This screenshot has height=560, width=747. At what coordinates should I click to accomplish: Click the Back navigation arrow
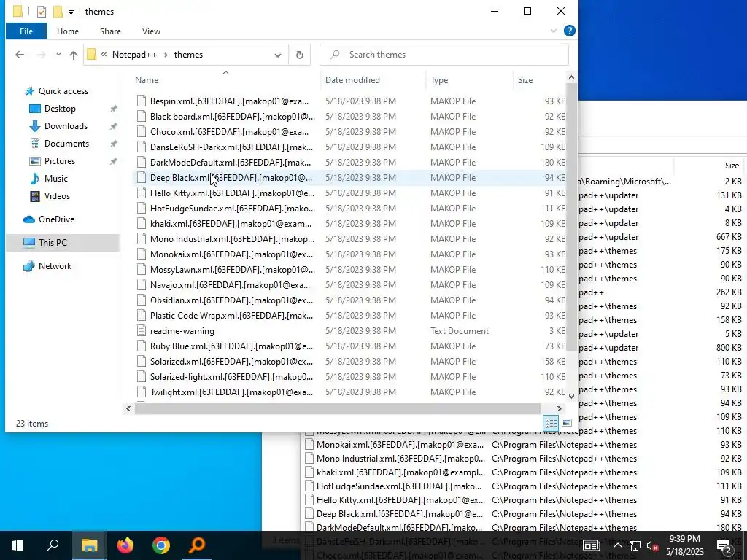pyautogui.click(x=20, y=55)
